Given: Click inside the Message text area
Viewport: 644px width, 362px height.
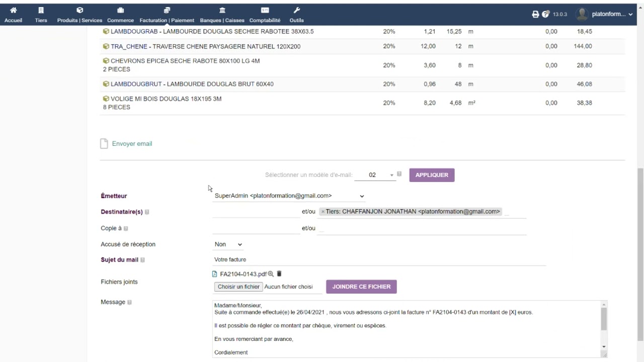Looking at the screenshot, I should click(x=407, y=329).
